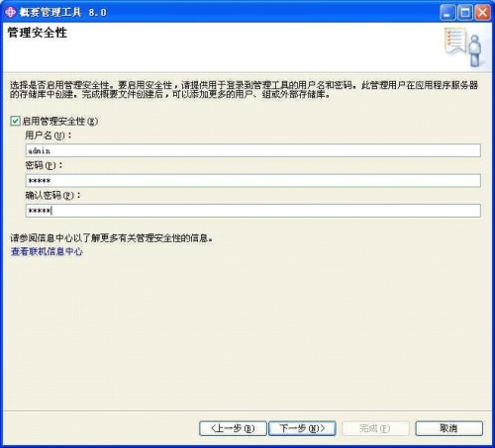Focus the 用户名 field containing admin

coord(252,150)
